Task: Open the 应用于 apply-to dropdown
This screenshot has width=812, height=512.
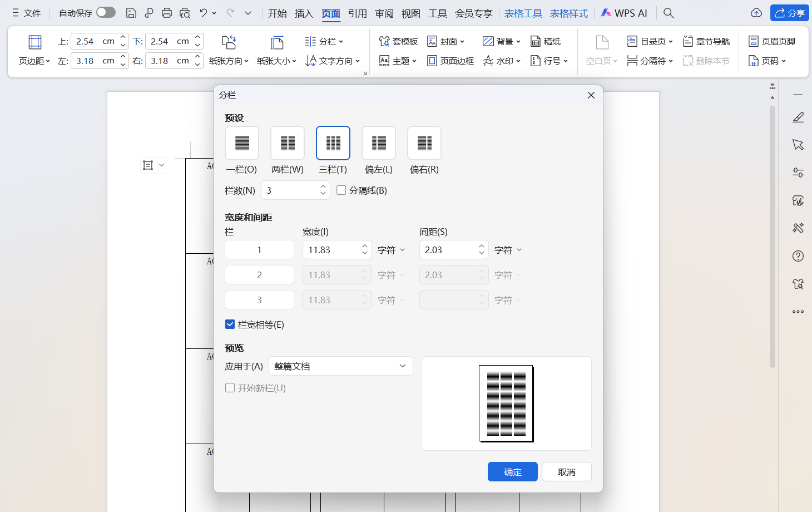Action: coord(340,366)
